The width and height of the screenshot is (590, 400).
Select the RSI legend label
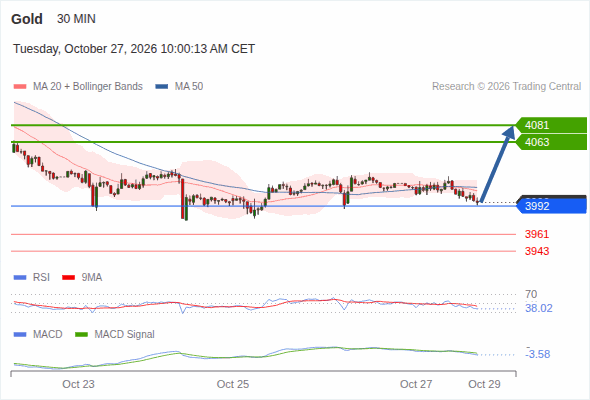coord(41,277)
